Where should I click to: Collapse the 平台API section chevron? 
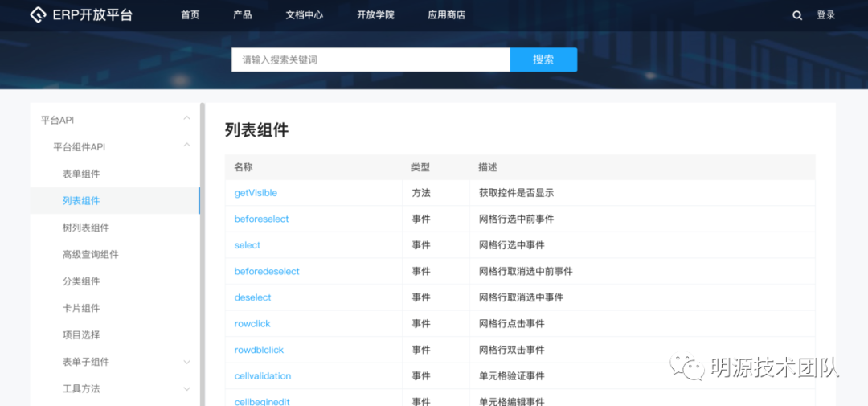click(x=187, y=118)
